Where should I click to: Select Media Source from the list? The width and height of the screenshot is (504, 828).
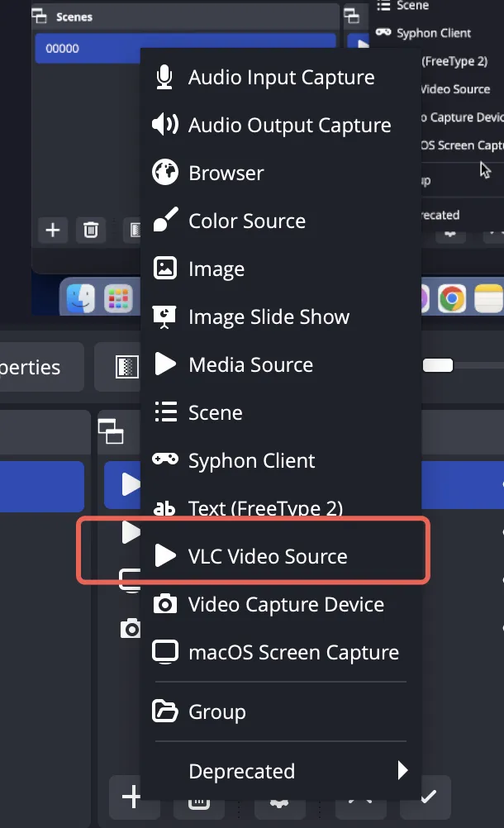[x=280, y=365]
